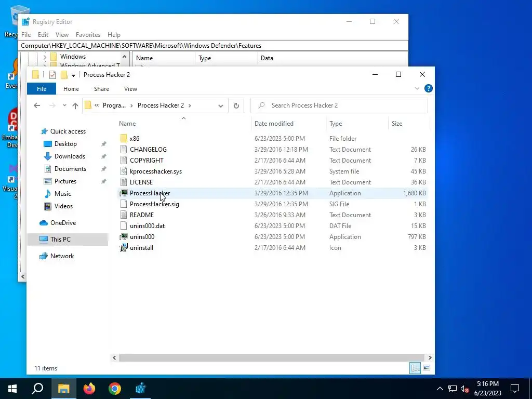Viewport: 532px width, 399px height.
Task: Open Firefox from the taskbar
Action: click(x=89, y=389)
